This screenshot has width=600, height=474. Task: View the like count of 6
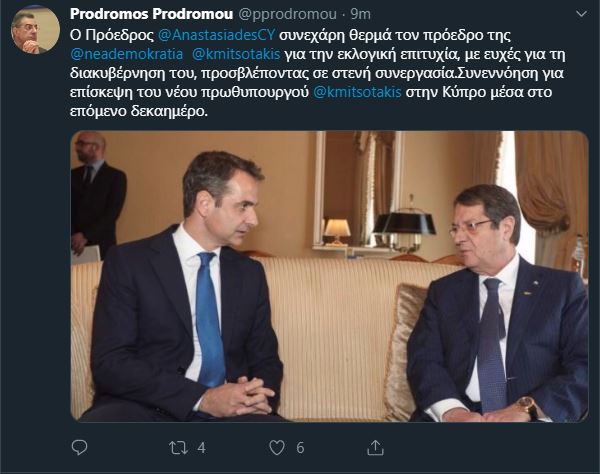coord(300,448)
